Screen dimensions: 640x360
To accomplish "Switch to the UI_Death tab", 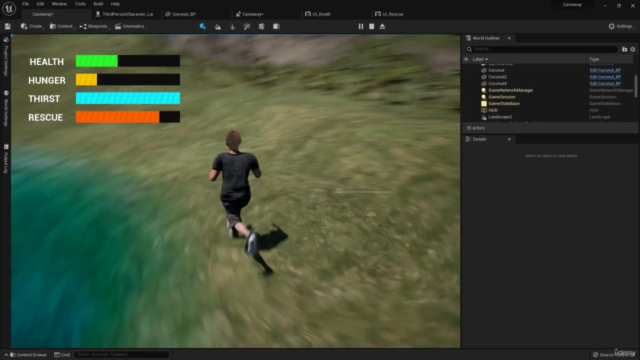I will tap(318, 14).
